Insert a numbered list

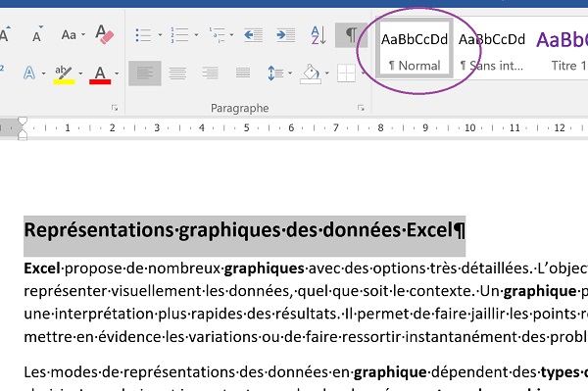(x=179, y=35)
